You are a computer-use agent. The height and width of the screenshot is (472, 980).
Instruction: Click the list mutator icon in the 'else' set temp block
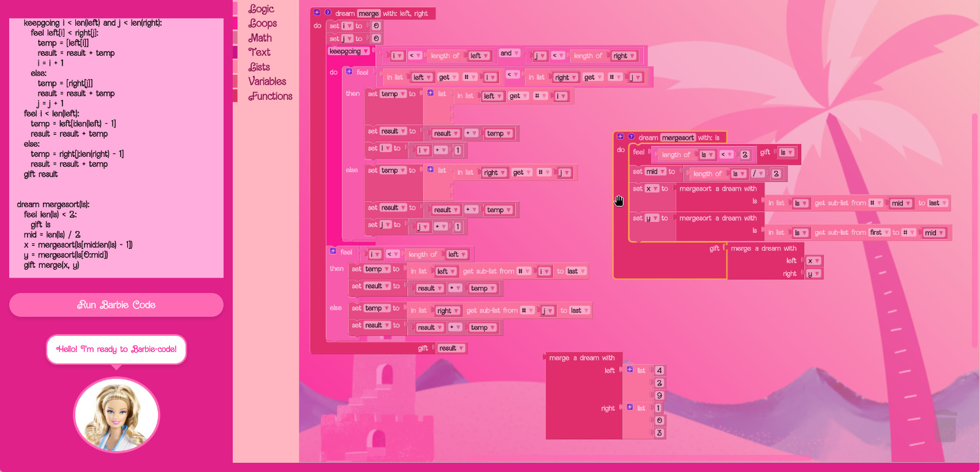click(x=431, y=170)
